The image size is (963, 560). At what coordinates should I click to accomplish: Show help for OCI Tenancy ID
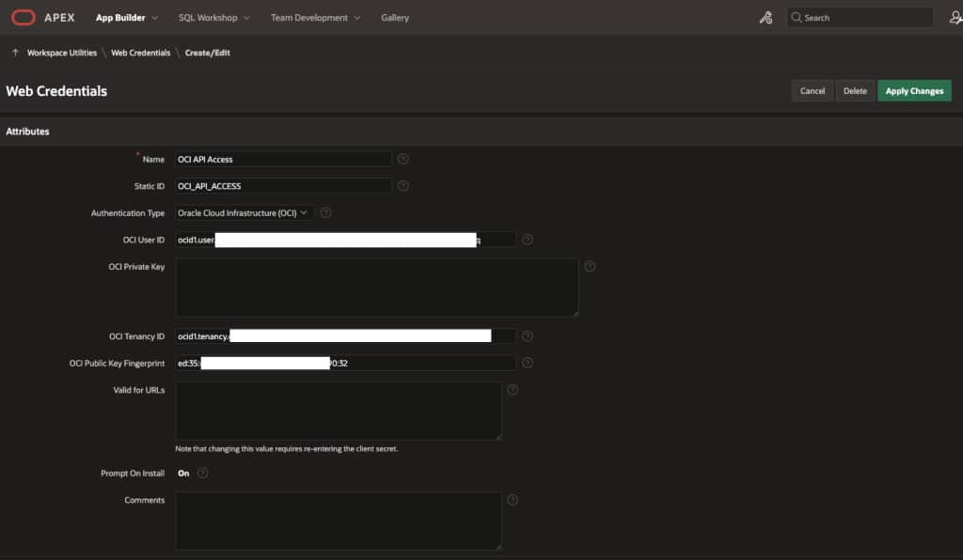[x=528, y=336]
